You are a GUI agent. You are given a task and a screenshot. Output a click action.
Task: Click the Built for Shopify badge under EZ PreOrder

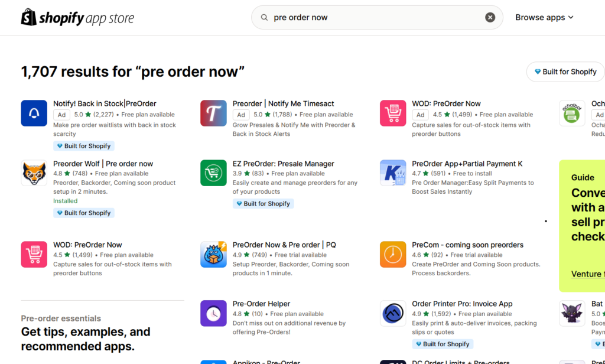263,203
